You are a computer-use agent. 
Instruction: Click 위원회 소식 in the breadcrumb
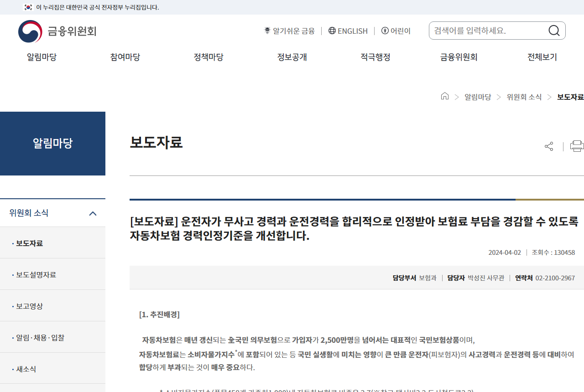click(x=524, y=97)
